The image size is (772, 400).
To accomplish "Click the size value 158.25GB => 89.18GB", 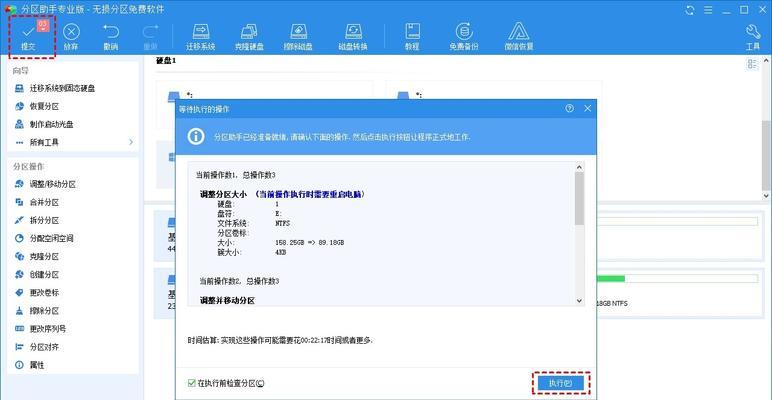I will [x=310, y=243].
